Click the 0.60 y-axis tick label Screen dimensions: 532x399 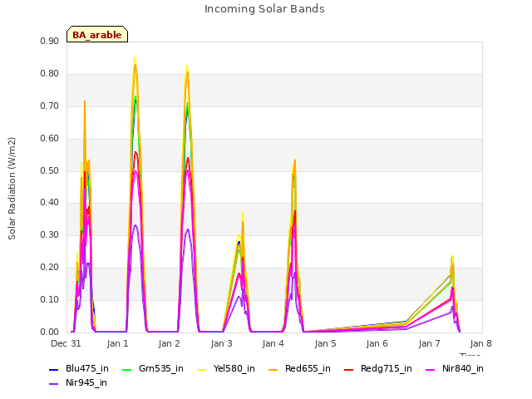(50, 139)
